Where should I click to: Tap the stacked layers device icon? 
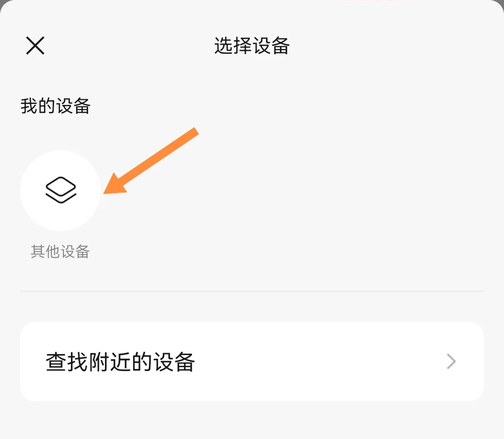pos(61,190)
